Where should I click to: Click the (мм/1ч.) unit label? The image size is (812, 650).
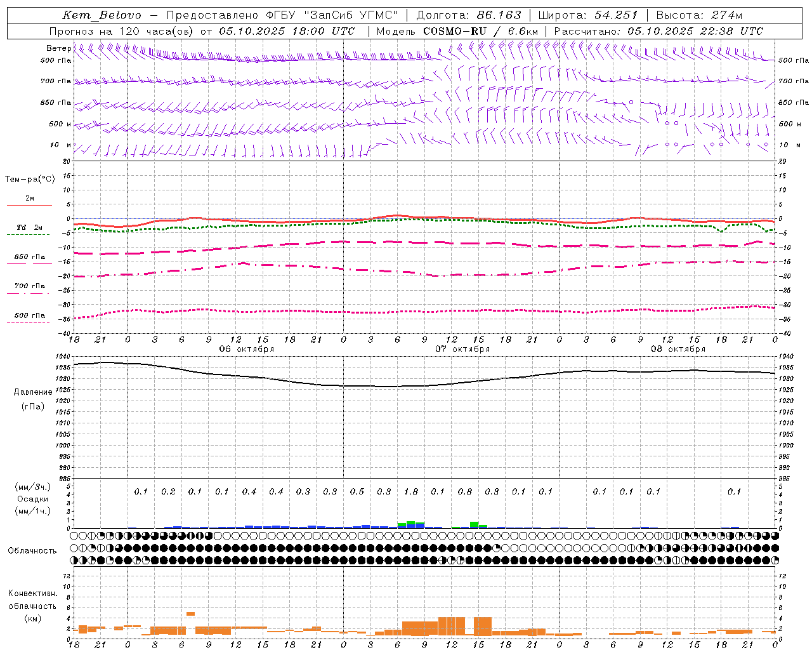33,511
